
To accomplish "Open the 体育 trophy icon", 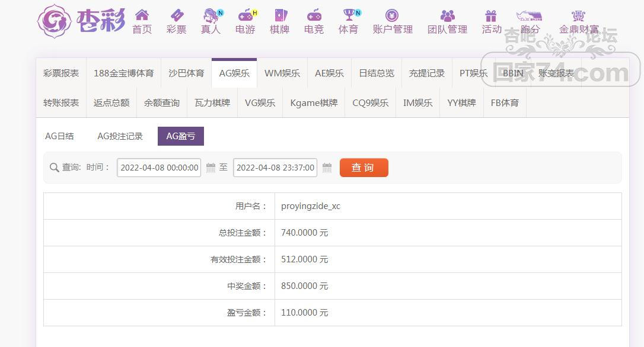I will point(349,15).
